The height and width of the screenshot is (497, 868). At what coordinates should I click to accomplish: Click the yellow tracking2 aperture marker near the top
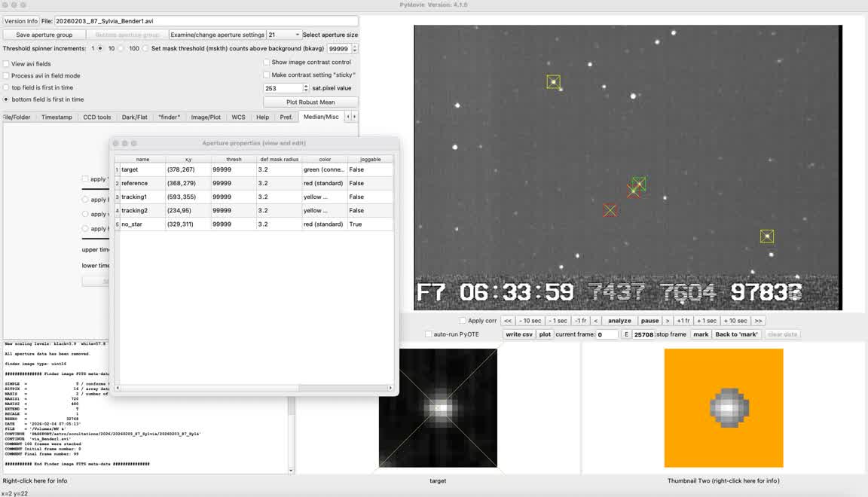click(554, 82)
